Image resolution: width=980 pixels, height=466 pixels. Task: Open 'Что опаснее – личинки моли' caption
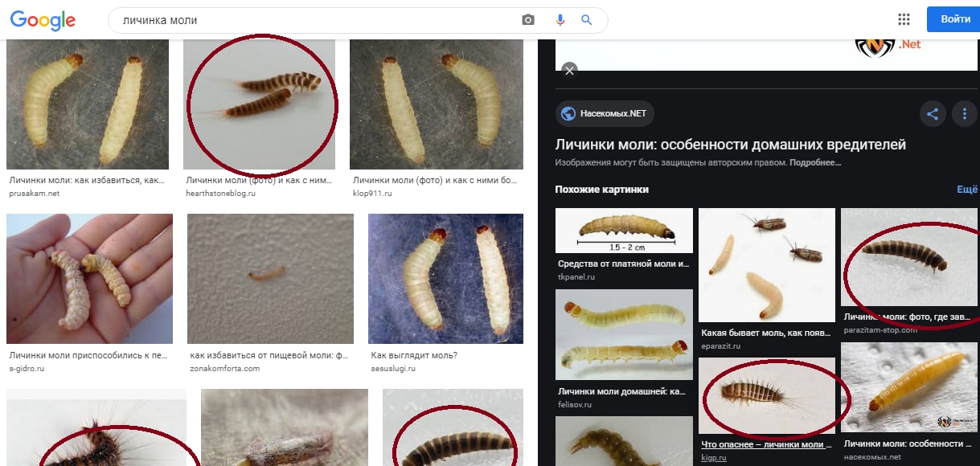click(x=767, y=444)
